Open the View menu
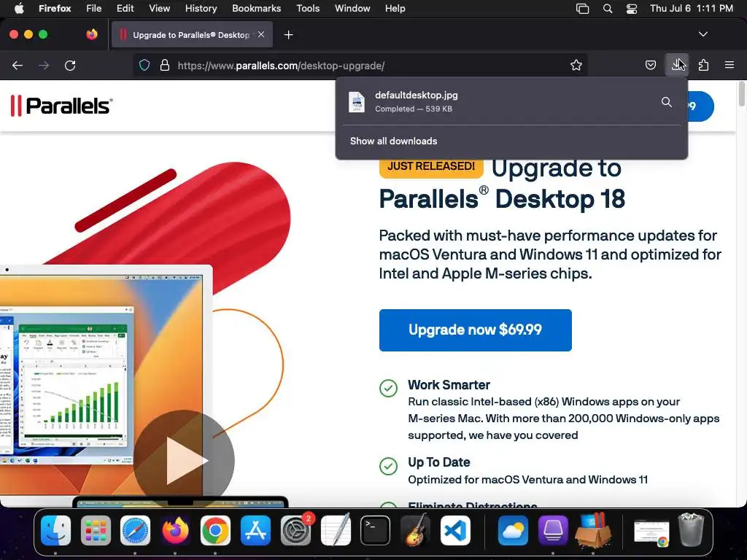This screenshot has width=747, height=560. 159,8
